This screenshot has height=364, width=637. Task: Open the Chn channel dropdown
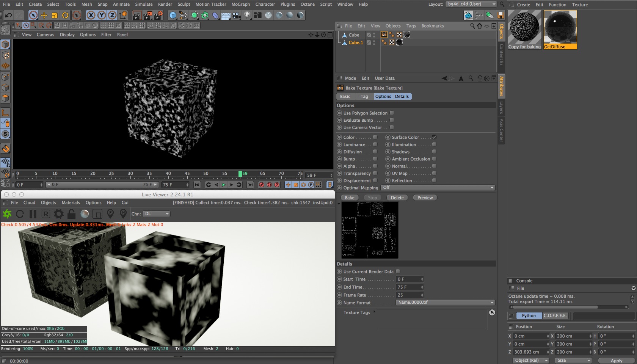156,214
